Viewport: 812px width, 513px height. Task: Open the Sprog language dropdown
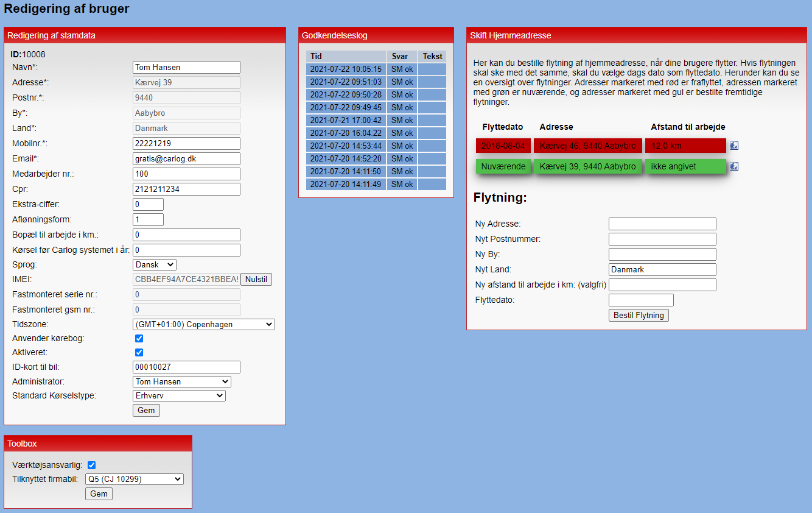coord(154,264)
